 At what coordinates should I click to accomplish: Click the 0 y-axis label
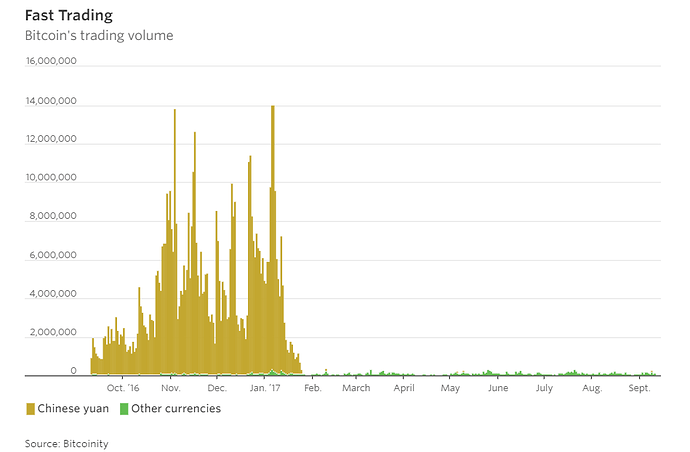73,371
